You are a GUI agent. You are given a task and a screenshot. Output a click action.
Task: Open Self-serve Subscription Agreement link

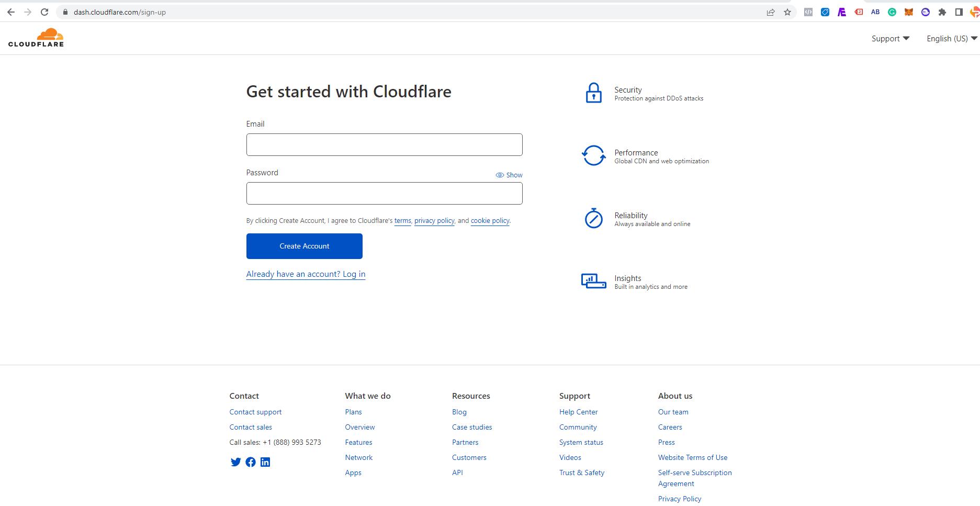click(x=695, y=478)
